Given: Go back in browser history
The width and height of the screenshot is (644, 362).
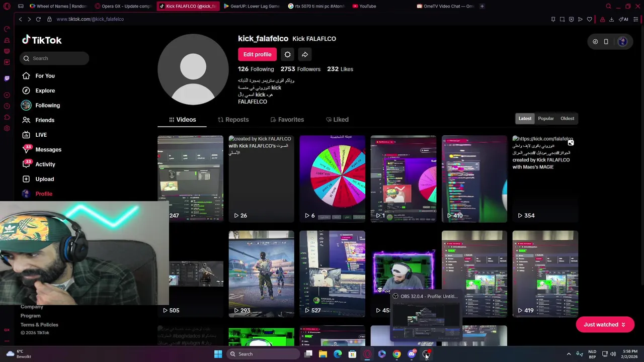Looking at the screenshot, I should tap(20, 19).
